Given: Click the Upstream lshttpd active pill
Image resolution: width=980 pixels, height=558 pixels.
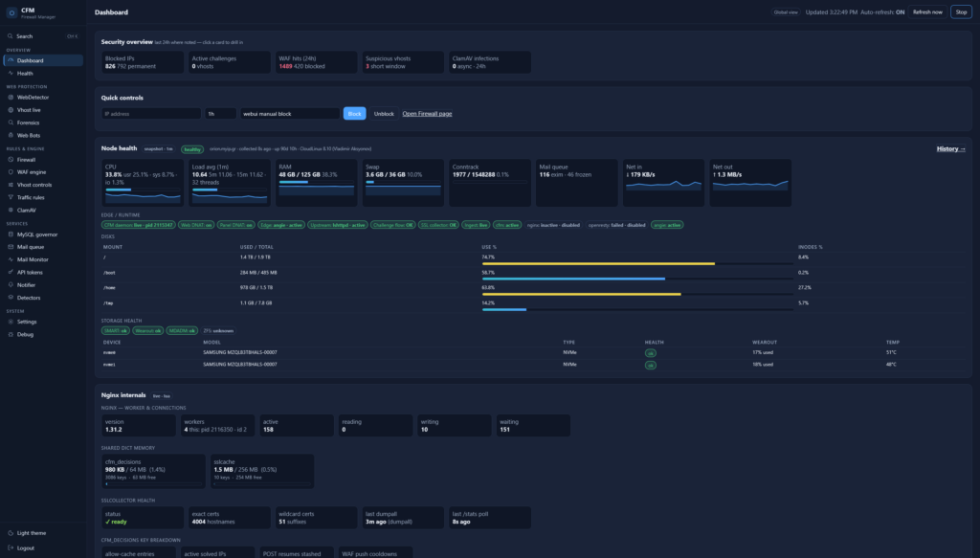Looking at the screenshot, I should pos(338,225).
